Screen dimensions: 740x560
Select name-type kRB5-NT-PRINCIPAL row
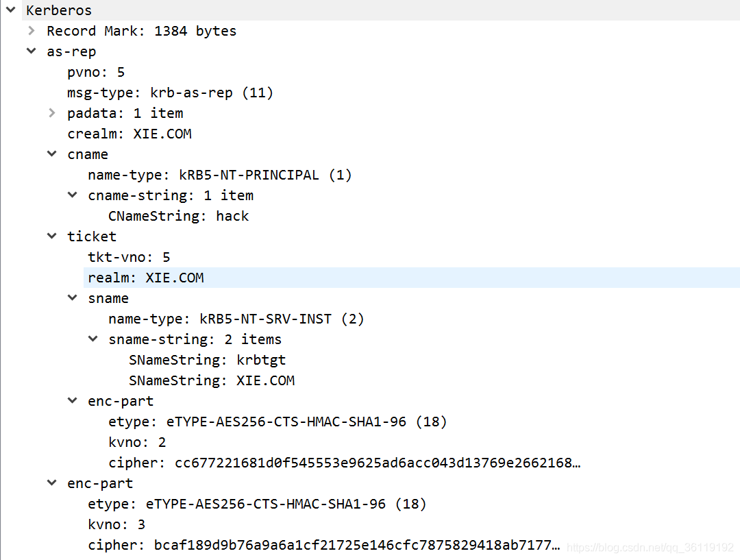(219, 175)
